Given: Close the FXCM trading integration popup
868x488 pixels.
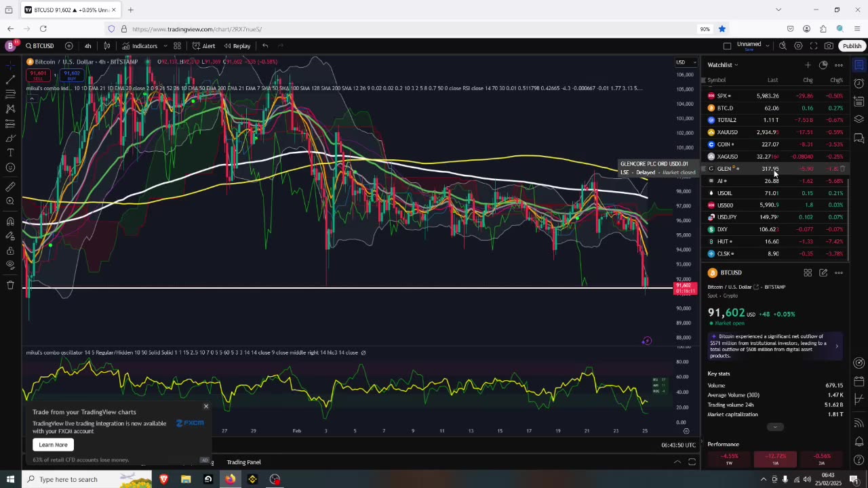Looking at the screenshot, I should click(206, 407).
